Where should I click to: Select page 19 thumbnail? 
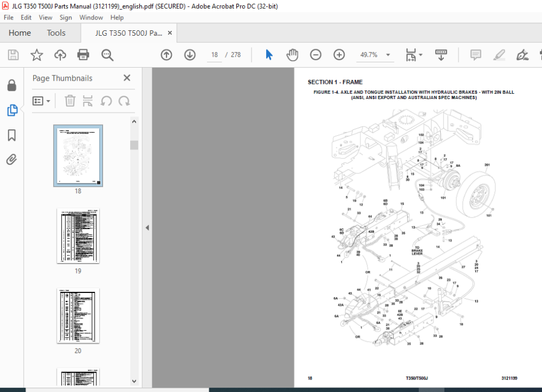[78, 236]
